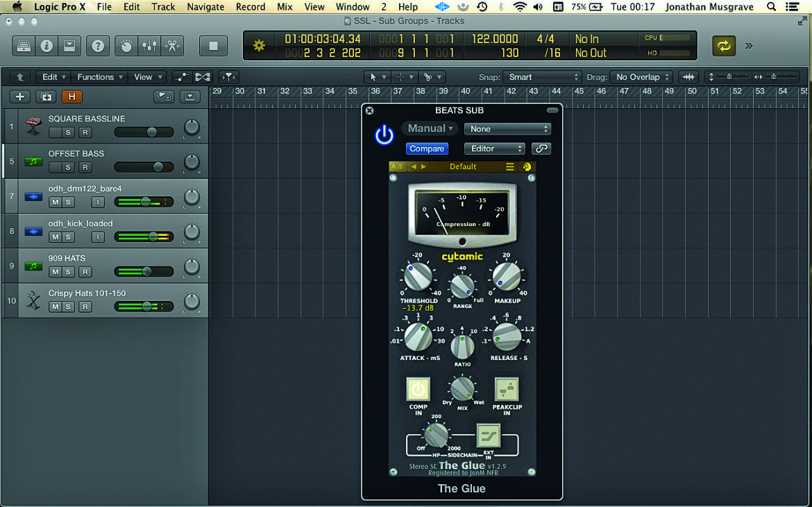812x507 pixels.
Task: Open the Navigate menu
Action: (205, 7)
